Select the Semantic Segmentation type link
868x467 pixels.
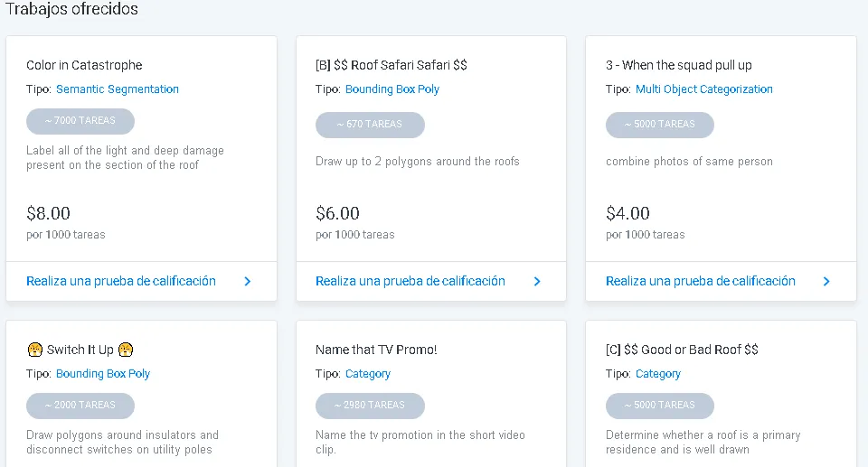(x=118, y=89)
